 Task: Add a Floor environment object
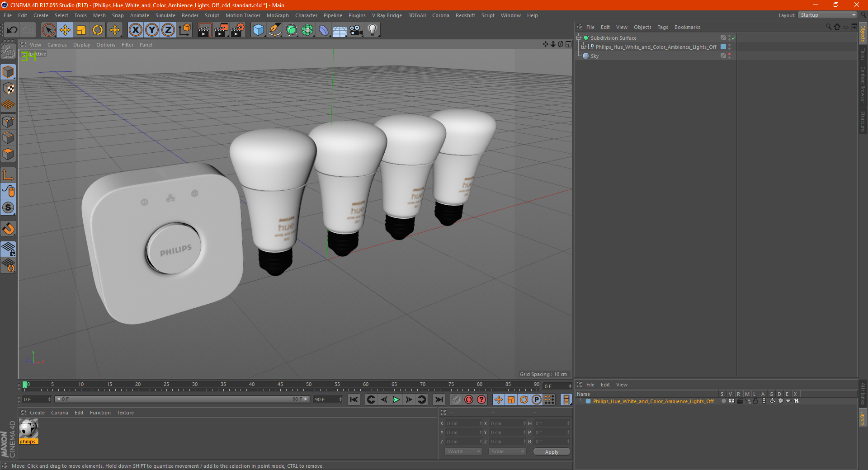(340, 30)
